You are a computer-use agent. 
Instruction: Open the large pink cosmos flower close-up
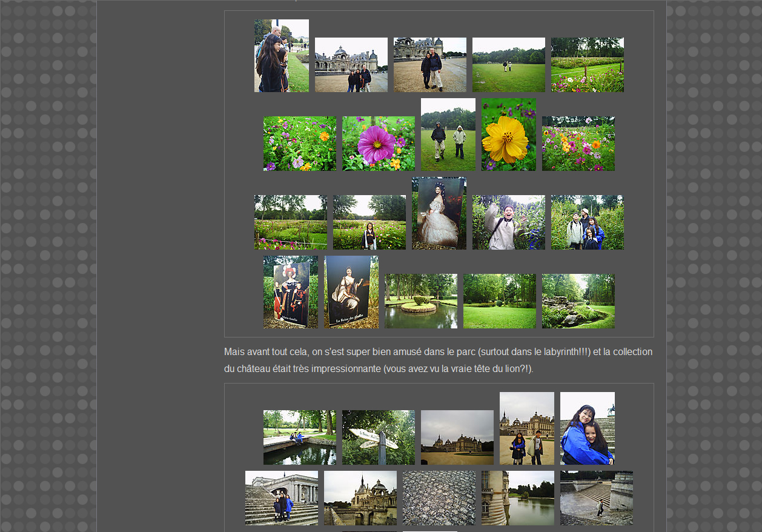pos(379,144)
